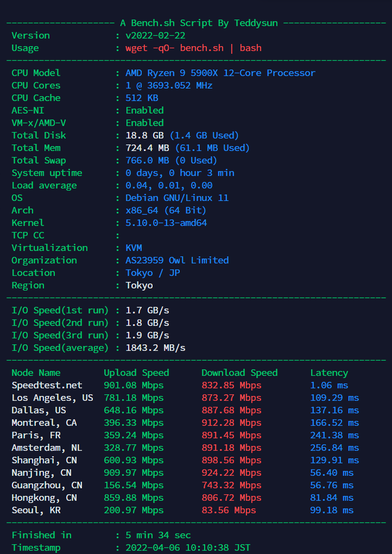Click the Virtualization value KVM
Screen dimensions: 392x554
(134, 248)
